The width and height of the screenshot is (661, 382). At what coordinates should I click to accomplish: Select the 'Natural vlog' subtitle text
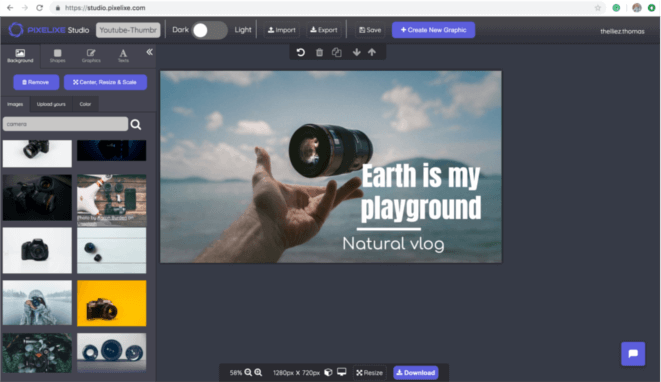pos(393,244)
